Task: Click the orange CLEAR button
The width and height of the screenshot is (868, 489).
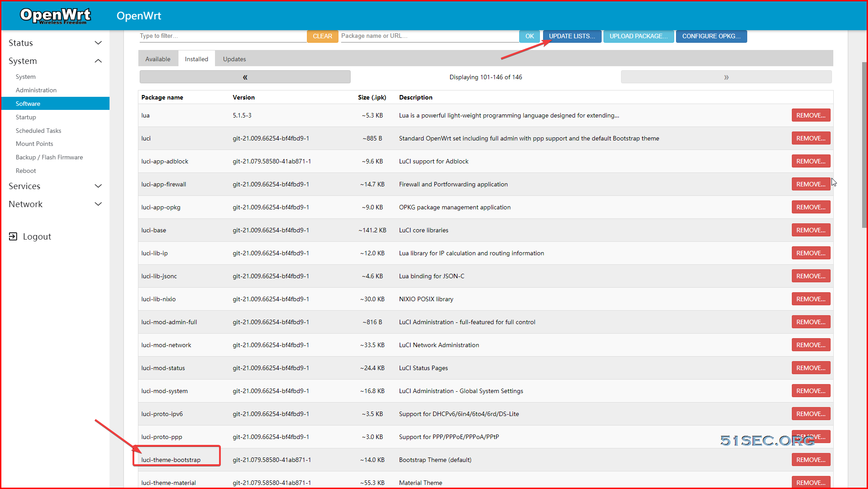Action: pos(323,36)
